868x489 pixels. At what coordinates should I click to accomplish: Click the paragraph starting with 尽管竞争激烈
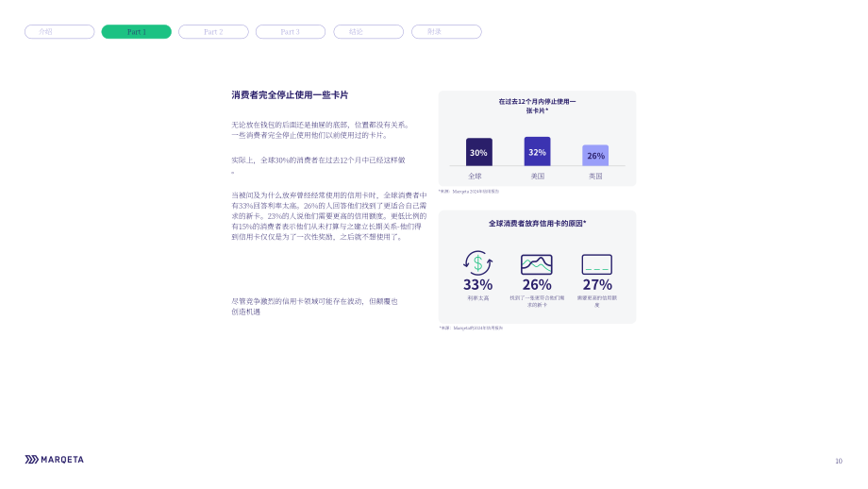click(x=314, y=306)
